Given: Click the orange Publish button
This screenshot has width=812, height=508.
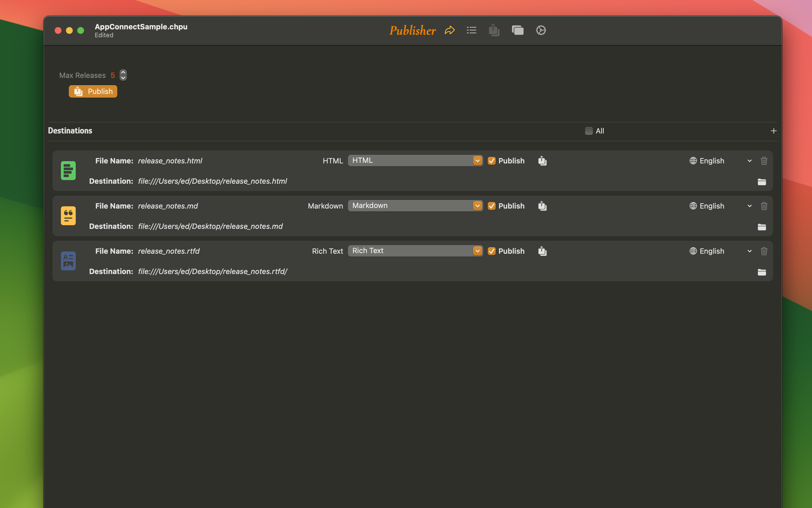Looking at the screenshot, I should [x=93, y=91].
